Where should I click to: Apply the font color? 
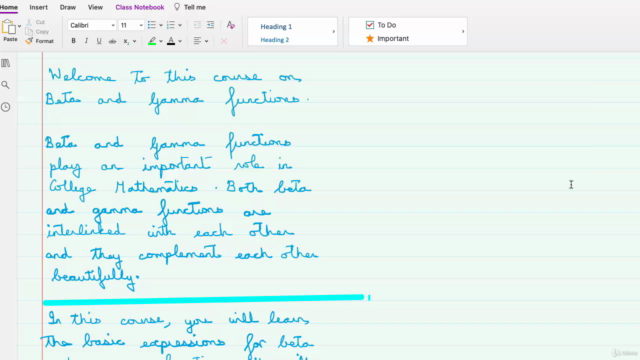171,41
